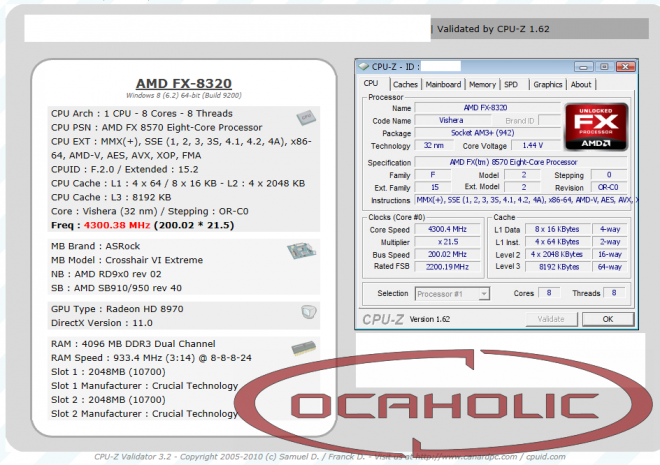Click the OK button in CPU-Z
This screenshot has height=465, width=660.
608,319
